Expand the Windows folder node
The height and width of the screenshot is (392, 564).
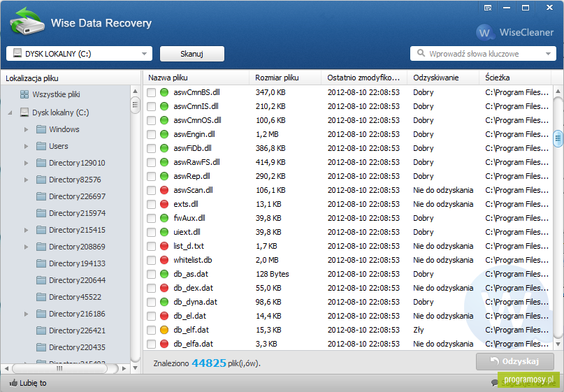[x=26, y=129]
